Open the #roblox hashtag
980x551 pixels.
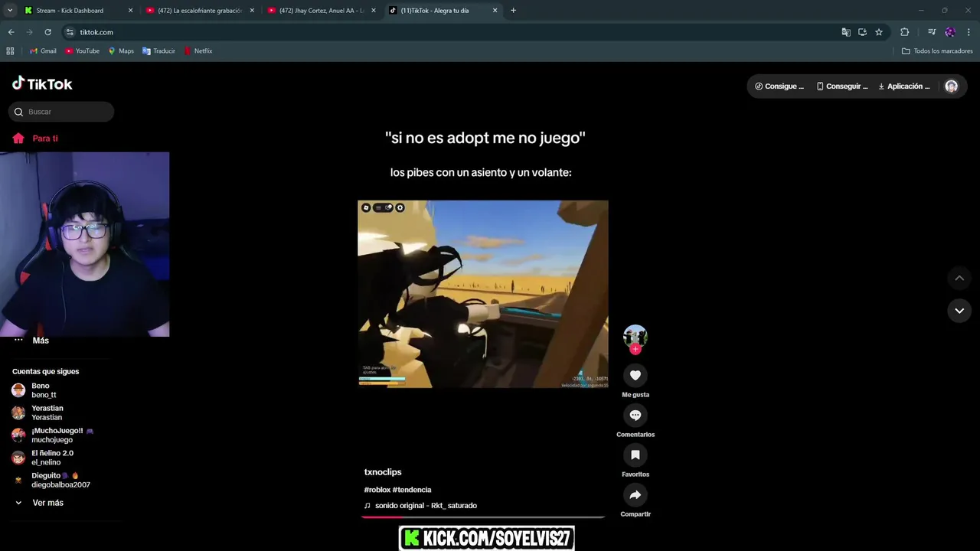pyautogui.click(x=377, y=490)
